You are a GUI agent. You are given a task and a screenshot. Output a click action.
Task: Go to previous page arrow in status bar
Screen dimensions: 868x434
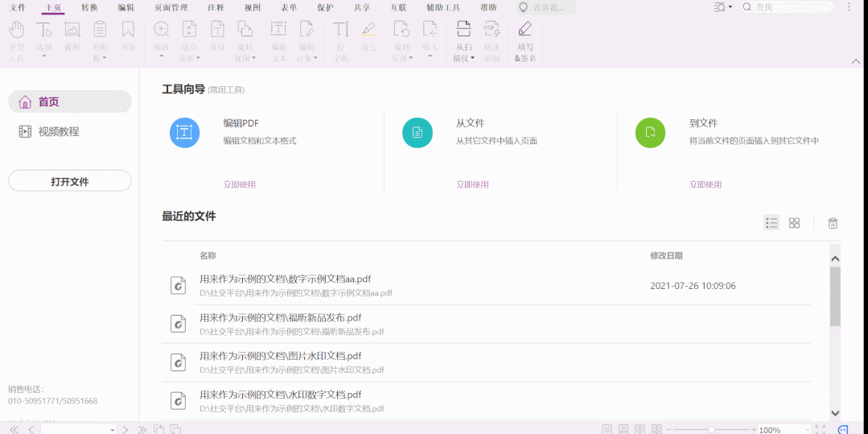tap(31, 429)
